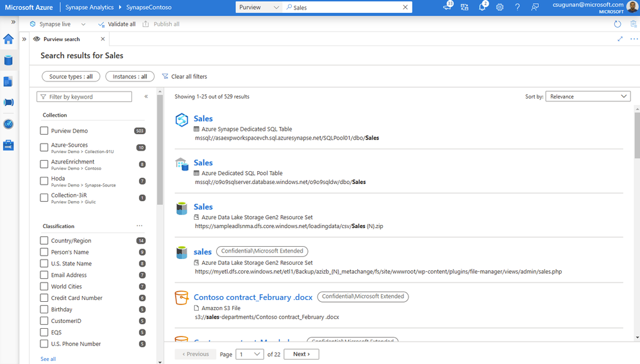Open the Monitor hub icon
640x364 pixels.
(8, 124)
